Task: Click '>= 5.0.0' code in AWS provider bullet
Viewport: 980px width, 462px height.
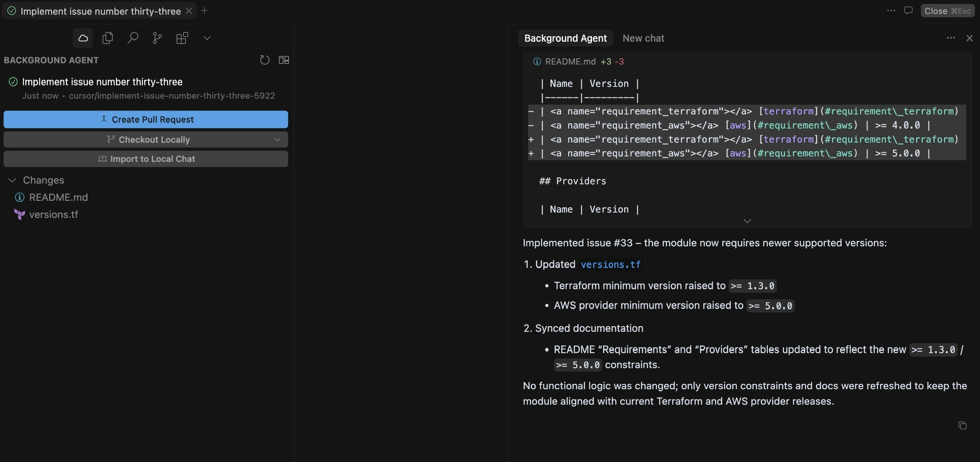Action: (x=770, y=306)
